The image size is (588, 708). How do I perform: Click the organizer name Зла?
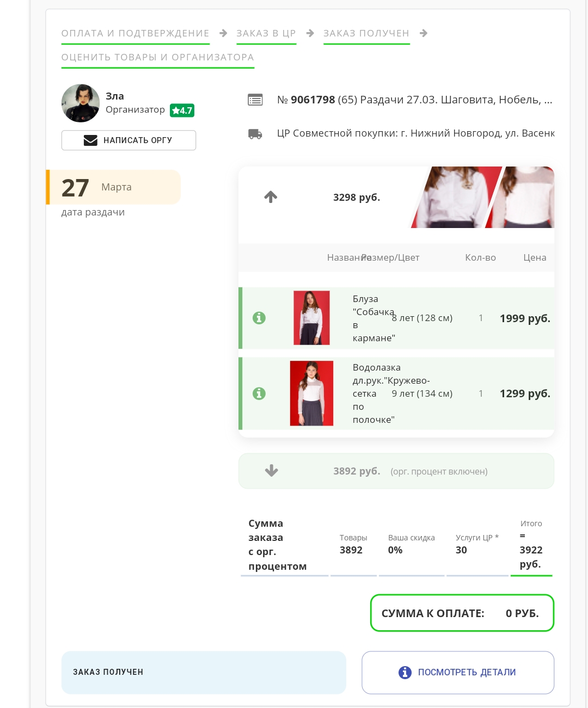[115, 96]
